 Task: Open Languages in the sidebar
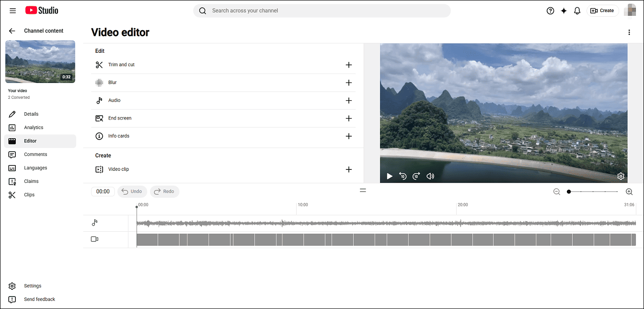pos(40,168)
